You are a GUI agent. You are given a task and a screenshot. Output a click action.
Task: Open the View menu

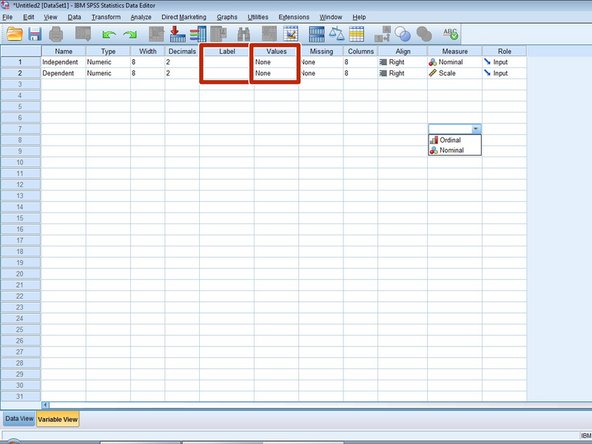(50, 17)
